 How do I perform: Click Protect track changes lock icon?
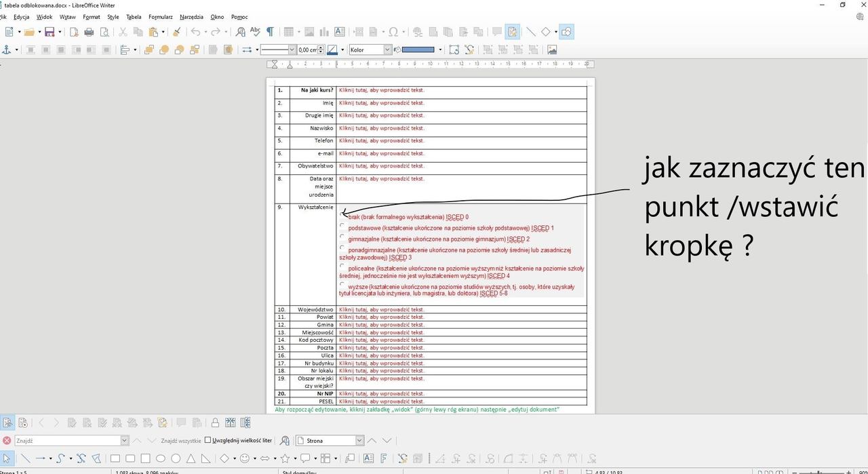[215, 422]
